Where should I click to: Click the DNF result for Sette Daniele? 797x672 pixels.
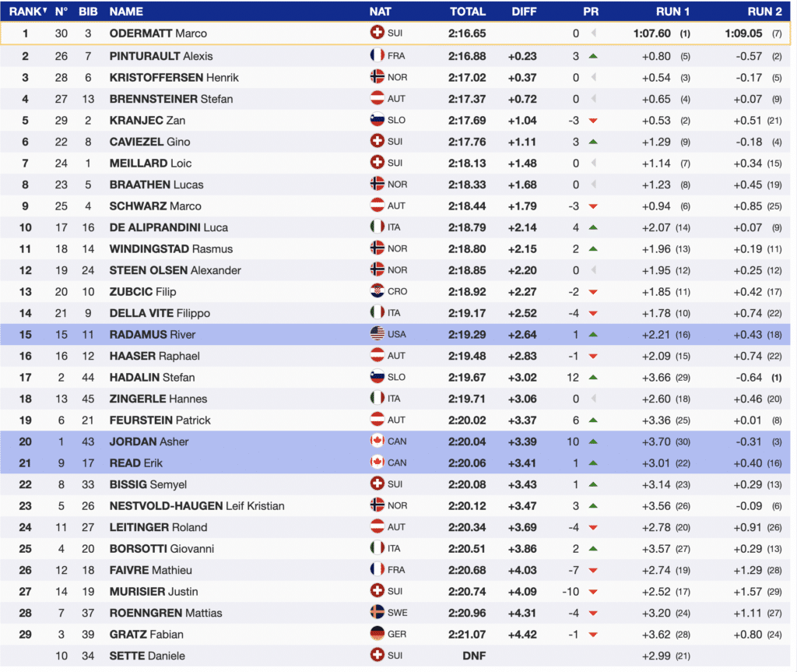[472, 656]
